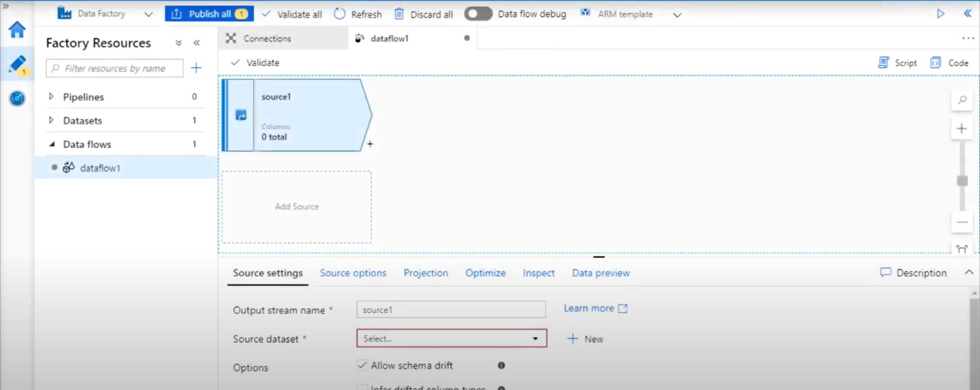980x390 pixels.
Task: Select dataflow1 in the resource tree
Action: [126, 168]
